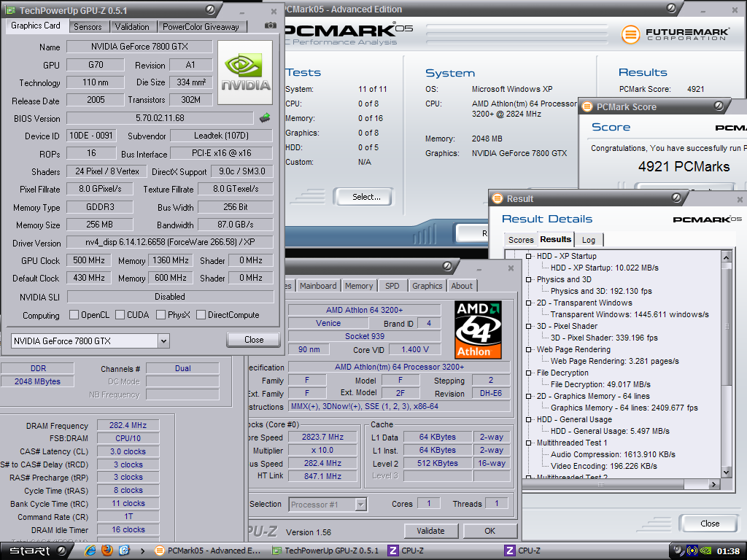Viewport: 747px width, 560px height.
Task: Click the third quick launch icon
Action: click(124, 551)
